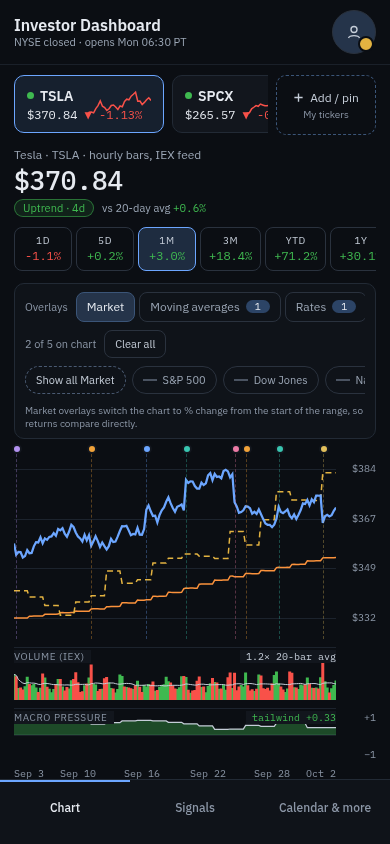Click the pink event marker dot

tap(236, 449)
